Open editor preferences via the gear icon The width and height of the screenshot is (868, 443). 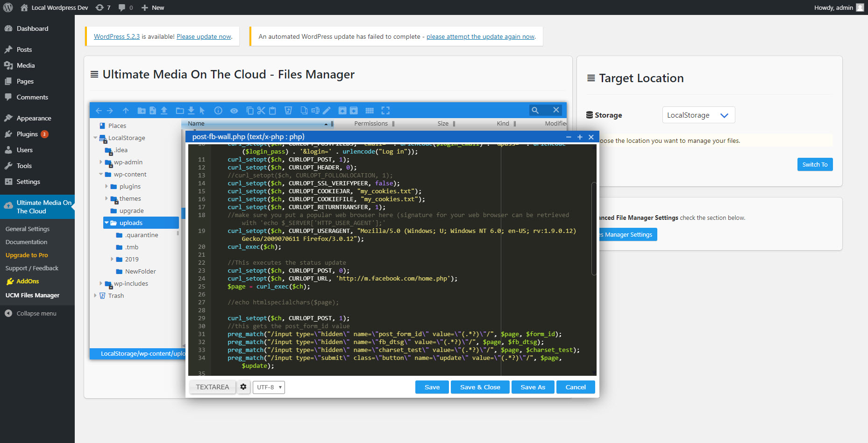pyautogui.click(x=243, y=387)
